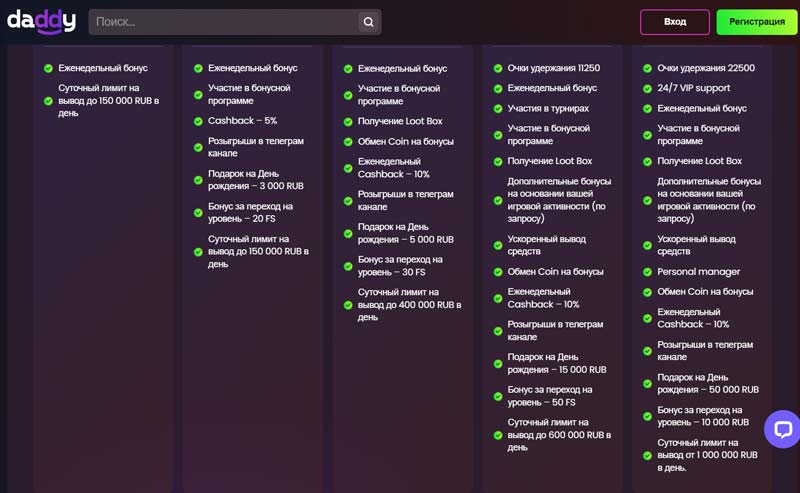Click the 400 000 RUB withdrawal limit text
This screenshot has height=493, width=800.
tap(409, 304)
